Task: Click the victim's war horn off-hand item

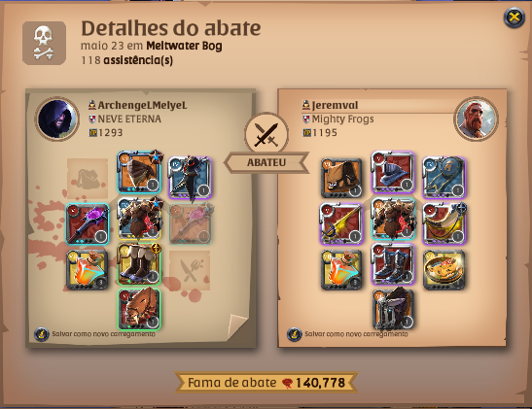Action: pyautogui.click(x=444, y=223)
